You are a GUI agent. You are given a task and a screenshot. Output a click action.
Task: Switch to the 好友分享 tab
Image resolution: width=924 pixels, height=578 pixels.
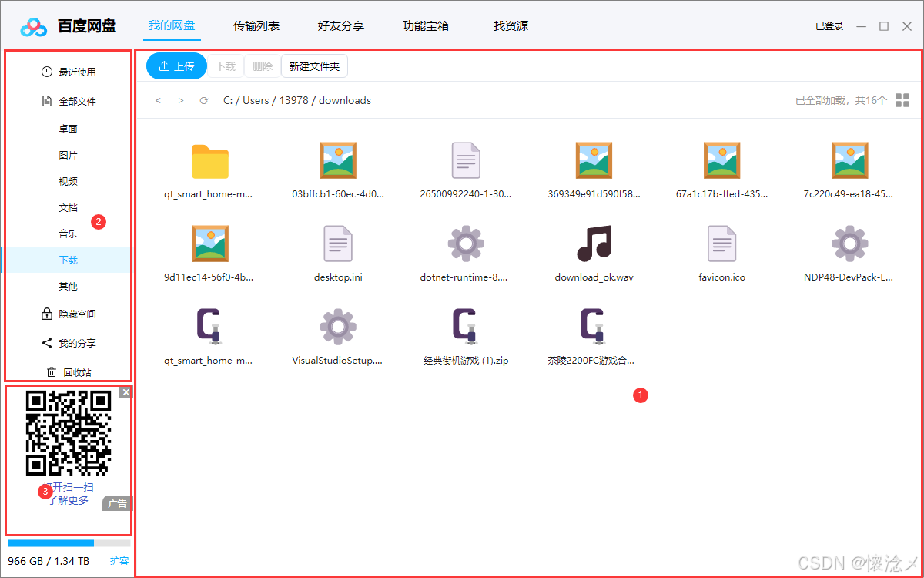[x=341, y=26]
